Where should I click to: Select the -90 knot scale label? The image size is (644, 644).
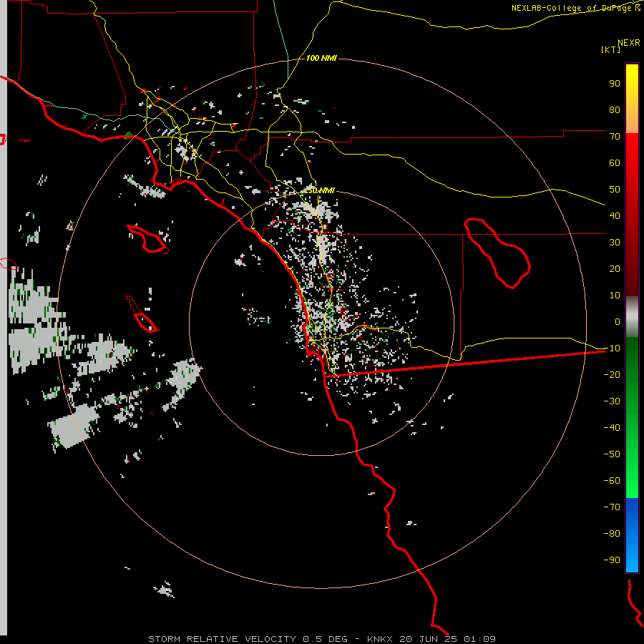click(x=612, y=560)
